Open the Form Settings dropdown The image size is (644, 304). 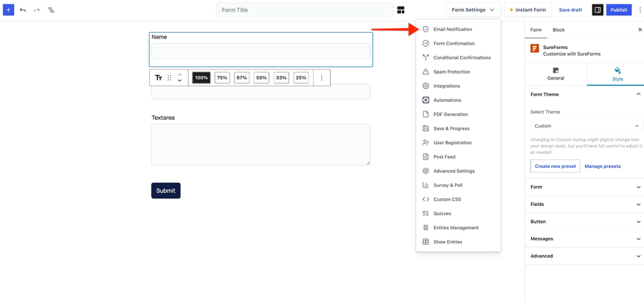point(473,10)
